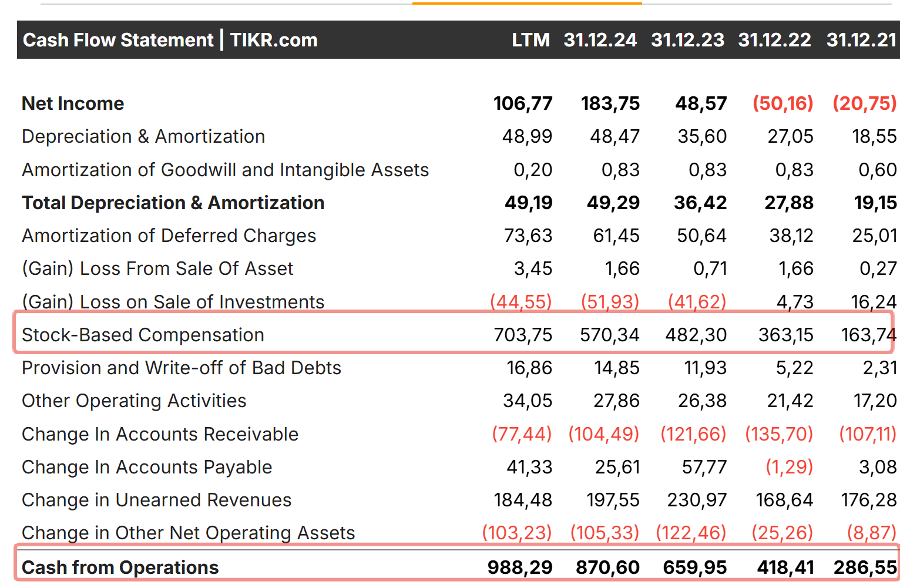The image size is (900, 588).
Task: Click the Change in Unearned Revenues label
Action: [x=156, y=500]
